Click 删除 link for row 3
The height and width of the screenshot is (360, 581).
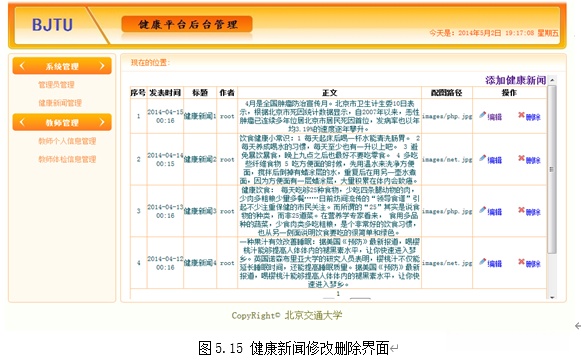pos(533,212)
